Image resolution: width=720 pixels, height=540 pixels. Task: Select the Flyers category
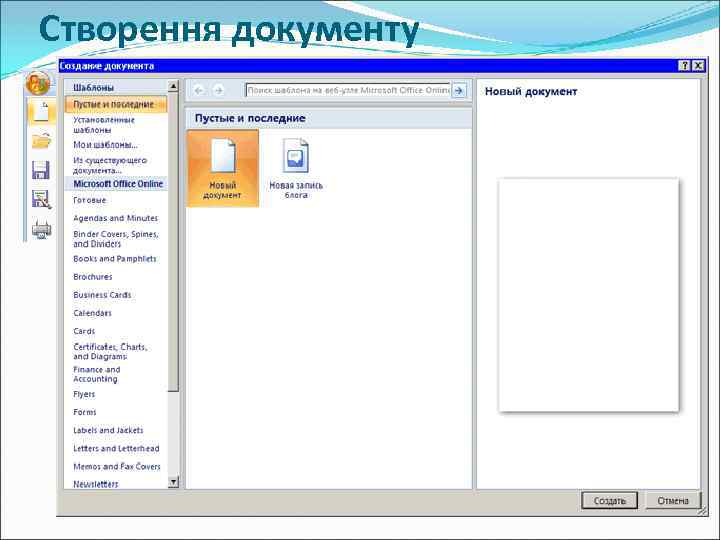pos(84,394)
